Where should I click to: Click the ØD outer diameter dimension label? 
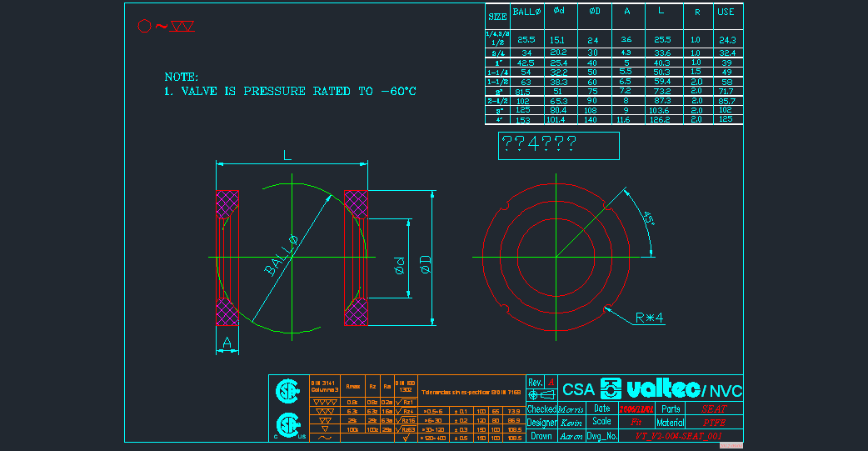tap(426, 265)
